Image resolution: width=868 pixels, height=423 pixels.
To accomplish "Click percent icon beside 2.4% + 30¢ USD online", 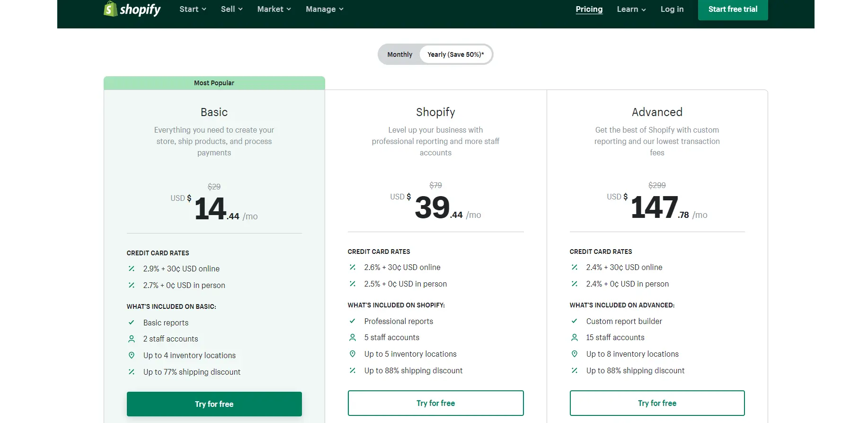I will point(575,267).
